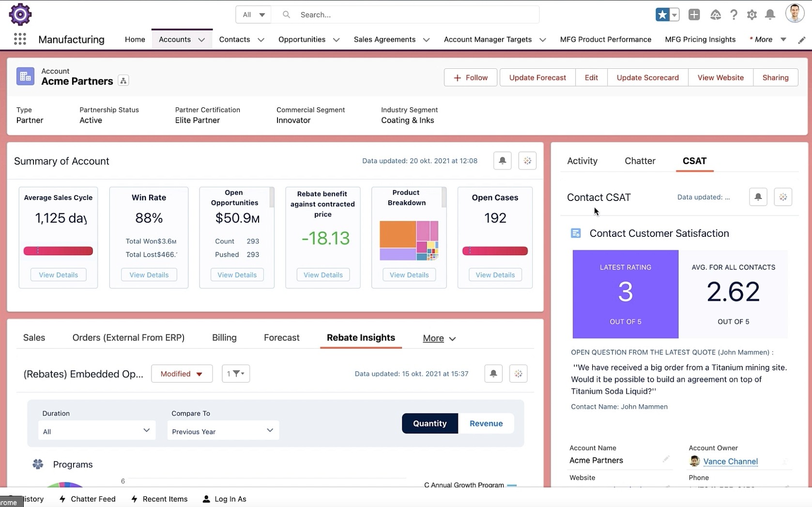
Task: Click the filter icon toggle in Rebates panel
Action: [x=236, y=373]
